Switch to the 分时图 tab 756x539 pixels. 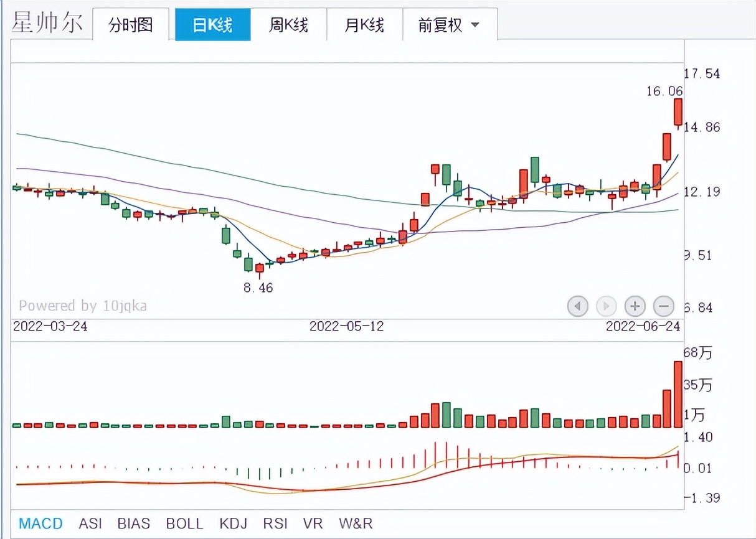click(131, 25)
